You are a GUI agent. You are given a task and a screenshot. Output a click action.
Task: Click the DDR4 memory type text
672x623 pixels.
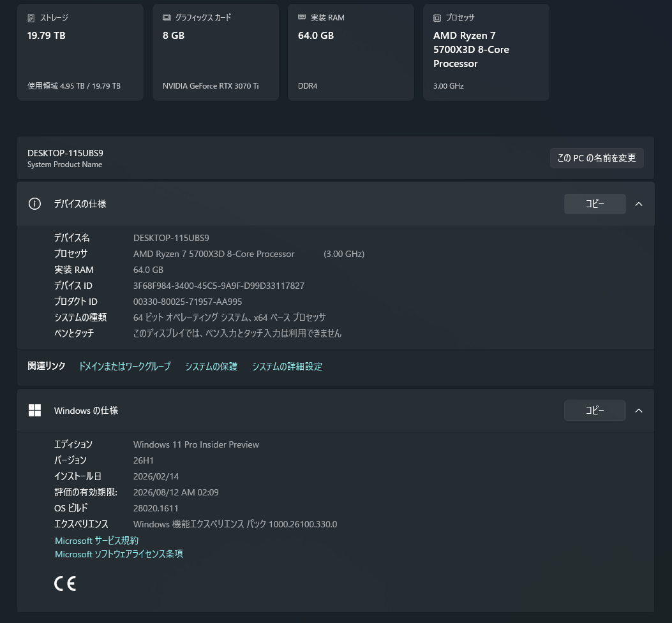(x=308, y=86)
